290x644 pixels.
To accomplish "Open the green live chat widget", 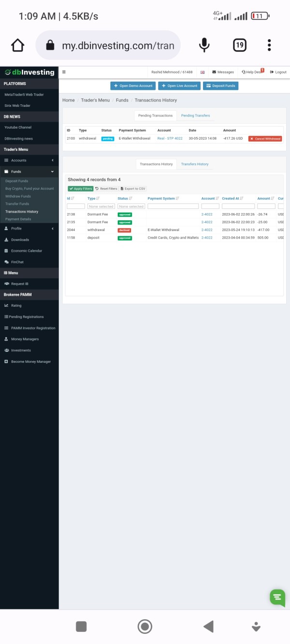I will [x=277, y=597].
